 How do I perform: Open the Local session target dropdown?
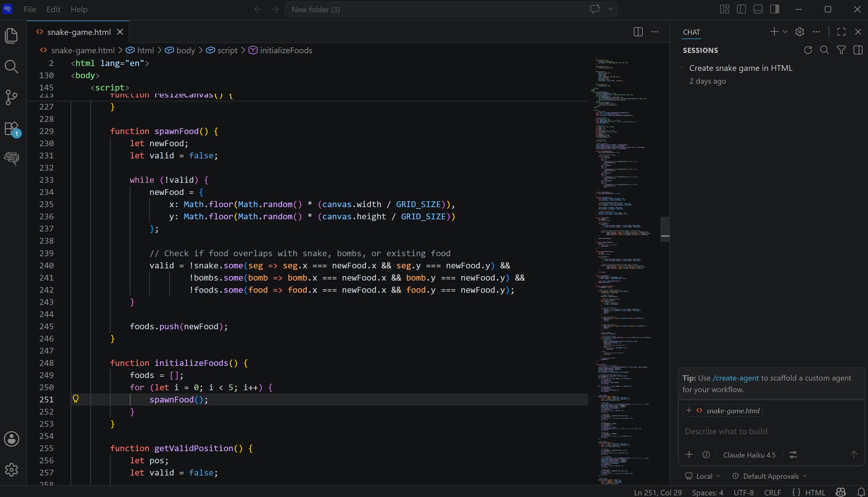(x=703, y=476)
